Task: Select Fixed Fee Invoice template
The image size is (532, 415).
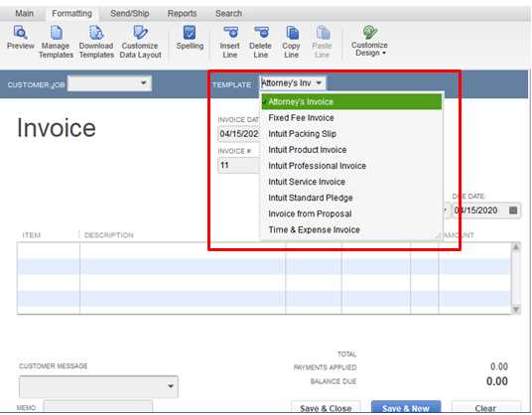Action: click(351, 118)
